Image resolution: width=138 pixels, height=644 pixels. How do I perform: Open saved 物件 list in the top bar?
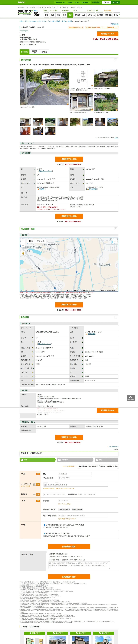(x=71, y=2)
